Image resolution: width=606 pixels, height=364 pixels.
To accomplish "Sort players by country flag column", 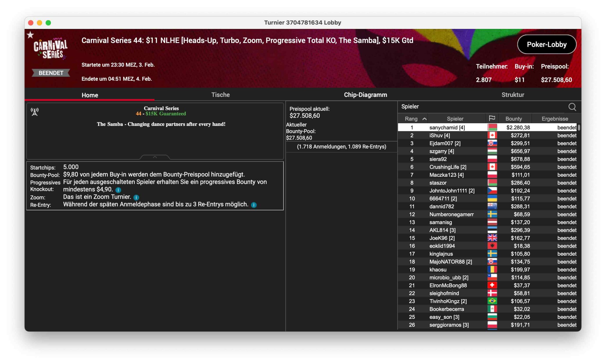I will point(492,118).
